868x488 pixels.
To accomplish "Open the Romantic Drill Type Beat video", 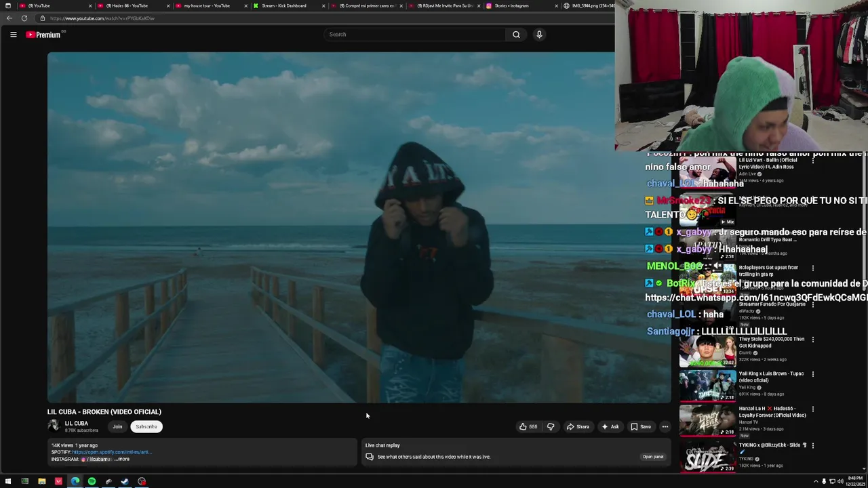I will click(766, 239).
